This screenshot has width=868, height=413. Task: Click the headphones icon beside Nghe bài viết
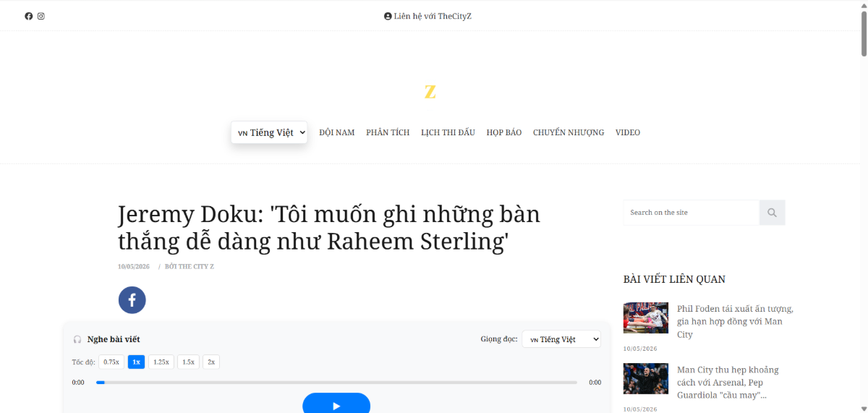point(77,339)
